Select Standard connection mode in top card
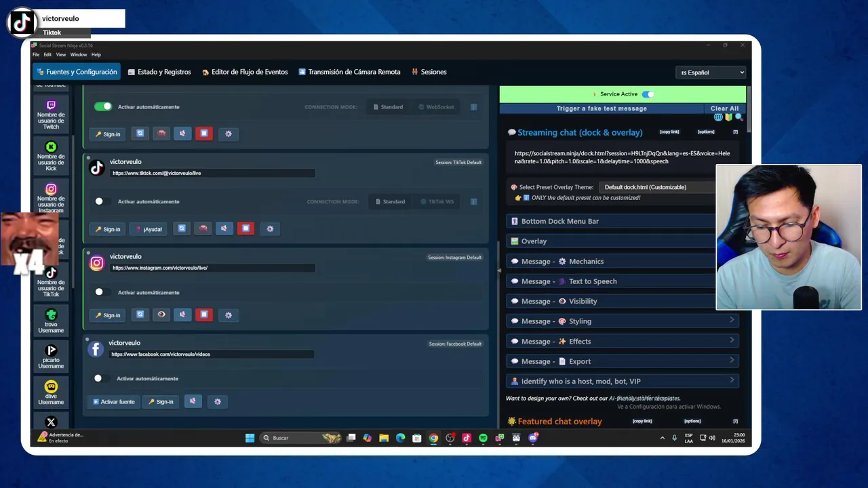This screenshot has height=488, width=868. click(389, 106)
